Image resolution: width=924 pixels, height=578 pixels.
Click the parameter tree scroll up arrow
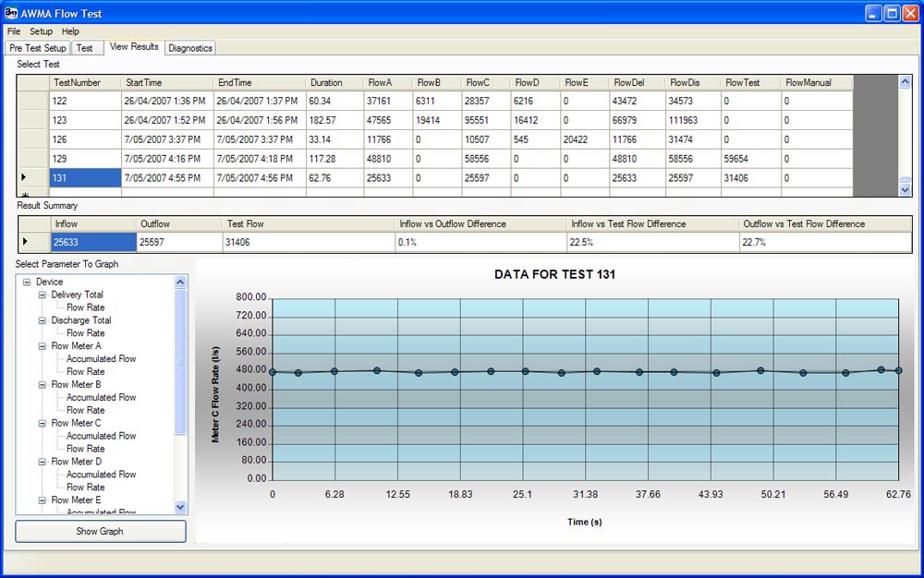(x=180, y=282)
